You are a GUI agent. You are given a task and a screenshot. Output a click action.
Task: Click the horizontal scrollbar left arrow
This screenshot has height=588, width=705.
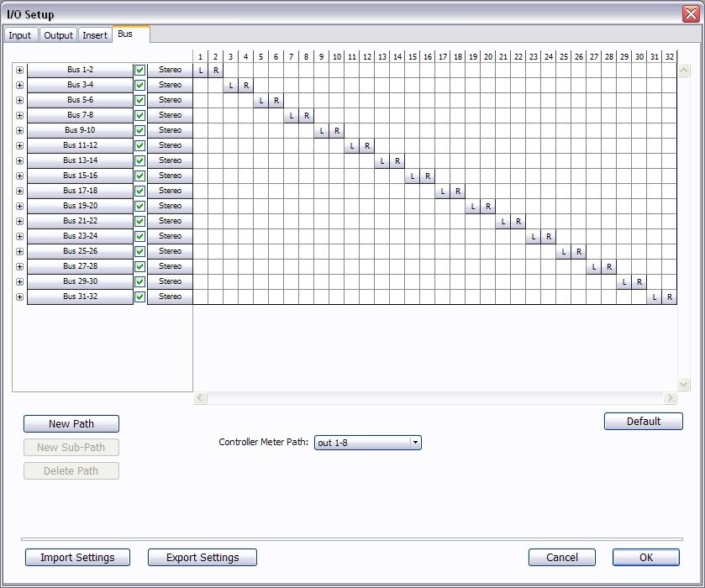pyautogui.click(x=200, y=398)
